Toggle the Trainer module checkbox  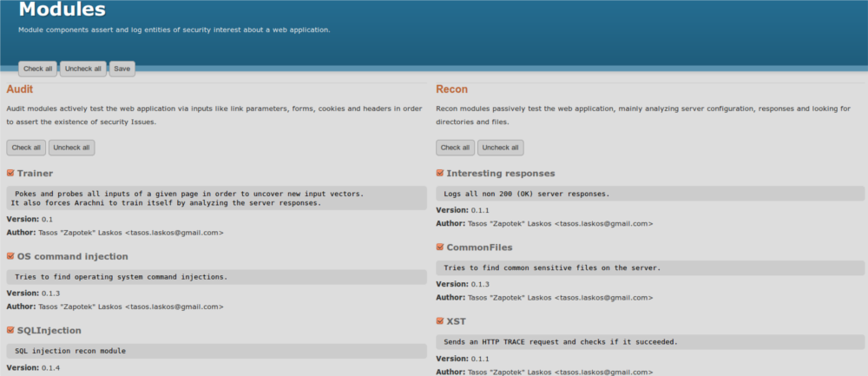[x=10, y=174]
